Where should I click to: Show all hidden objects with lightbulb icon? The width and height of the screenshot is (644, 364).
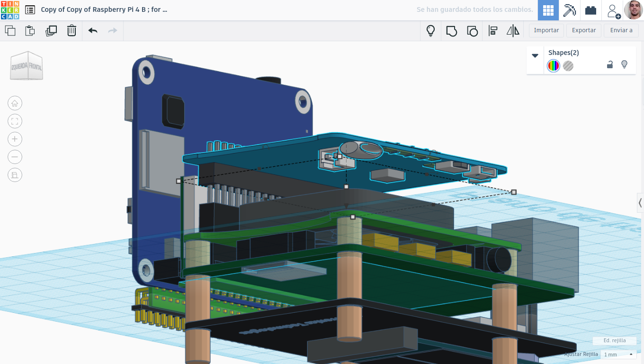coord(430,31)
